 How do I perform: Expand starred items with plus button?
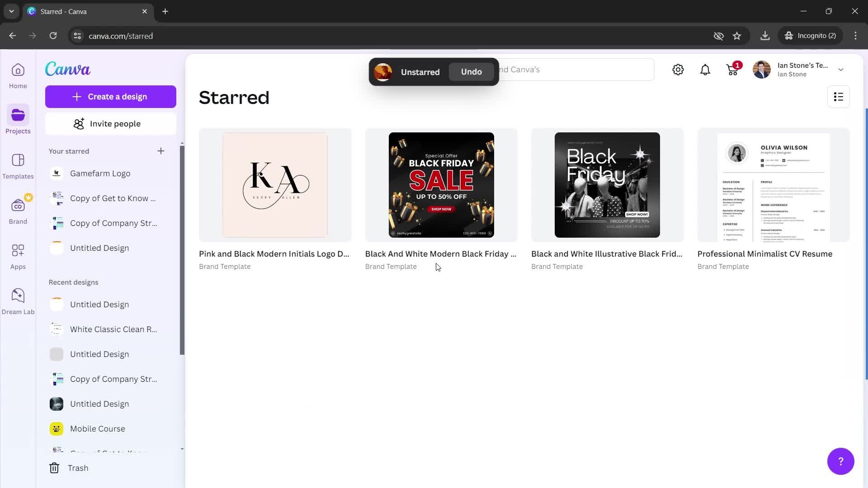coord(161,151)
